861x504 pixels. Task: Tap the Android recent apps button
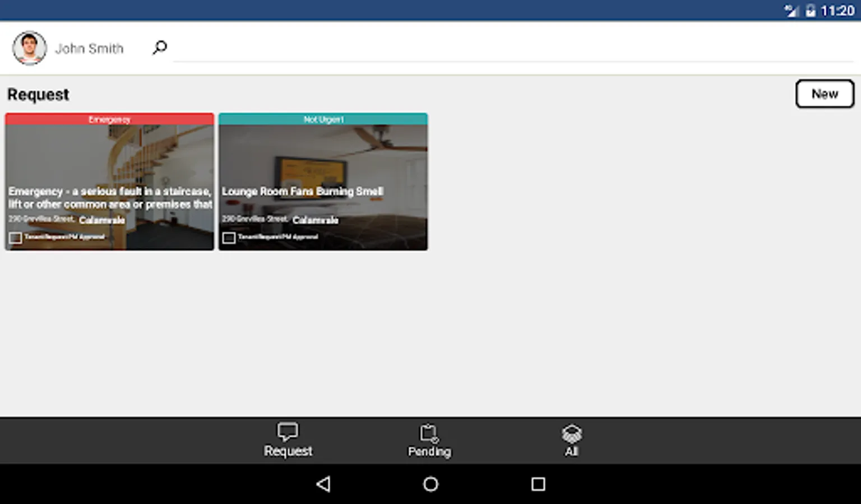tap(538, 484)
